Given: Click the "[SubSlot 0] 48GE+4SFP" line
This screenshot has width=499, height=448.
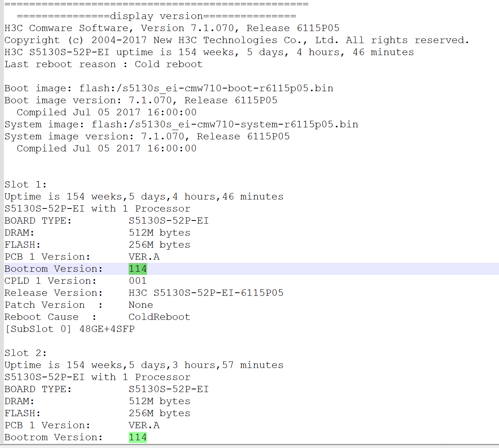Looking at the screenshot, I should [x=70, y=329].
